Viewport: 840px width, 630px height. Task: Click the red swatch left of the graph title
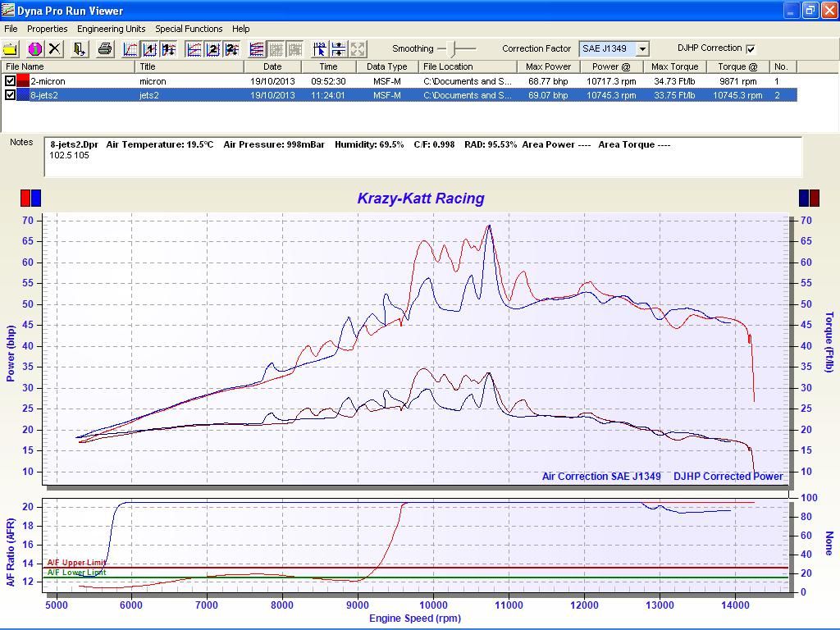pos(25,198)
